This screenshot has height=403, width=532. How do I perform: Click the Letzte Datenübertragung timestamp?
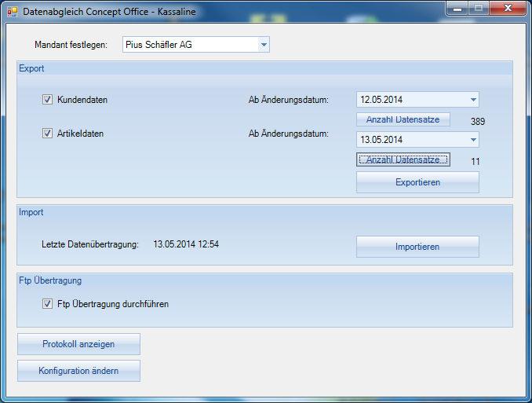pos(186,244)
